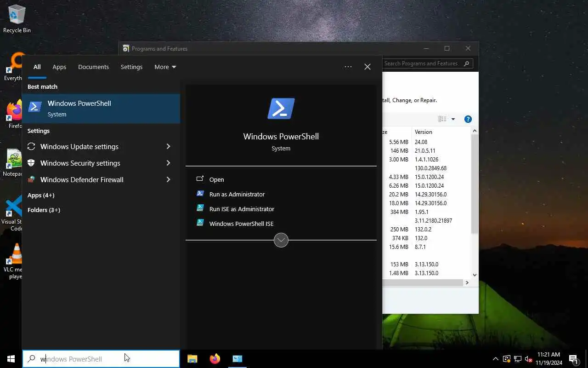Close the search panel with the X
The width and height of the screenshot is (588, 368).
coord(367,67)
